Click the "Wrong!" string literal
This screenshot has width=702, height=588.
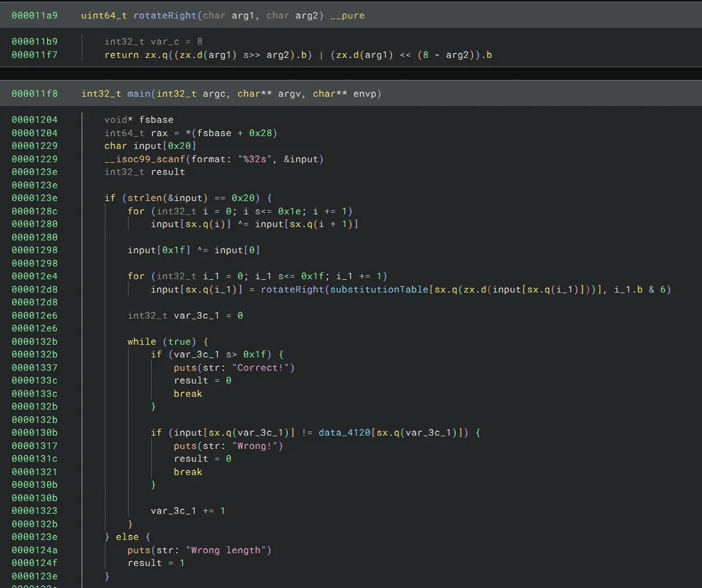coord(257,446)
